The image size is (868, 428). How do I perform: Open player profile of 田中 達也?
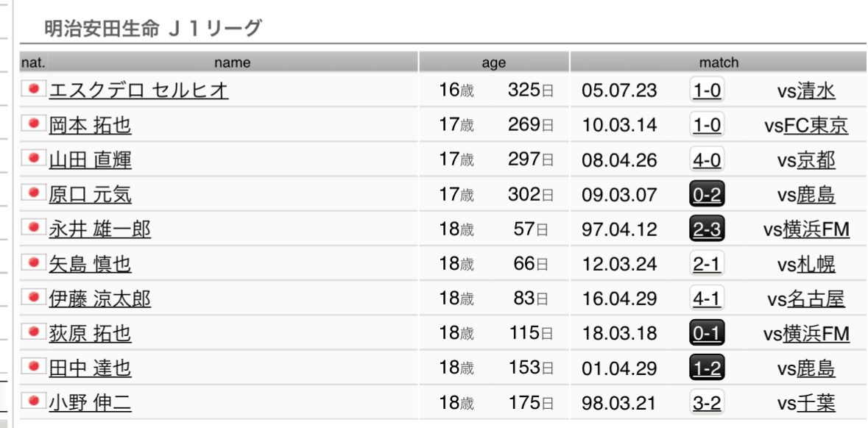click(90, 368)
